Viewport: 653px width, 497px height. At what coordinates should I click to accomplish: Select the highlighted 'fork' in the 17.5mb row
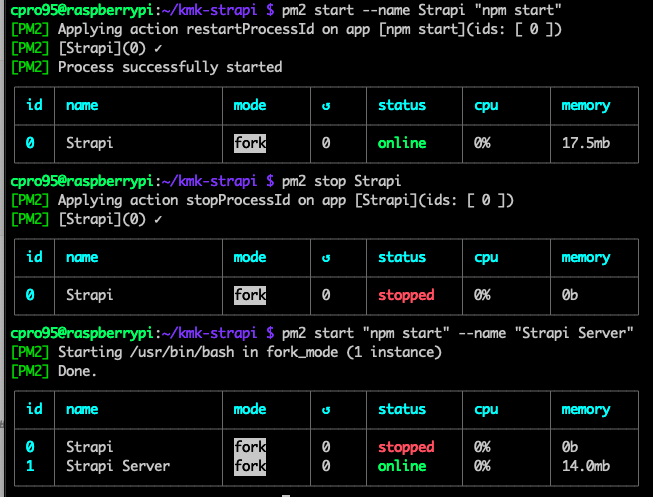click(x=250, y=143)
